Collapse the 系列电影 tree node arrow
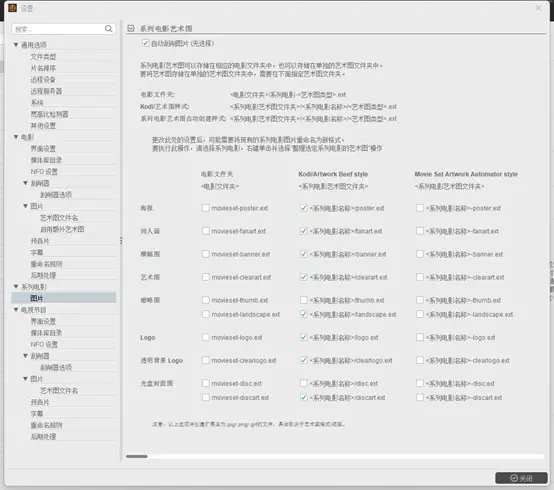The width and height of the screenshot is (554, 490). [x=16, y=287]
